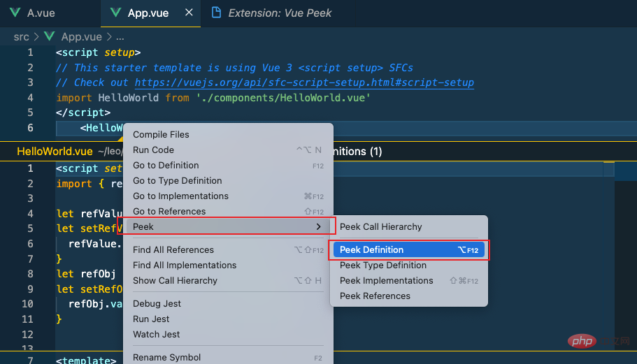Close the App.vue editor tab
Image resolution: width=637 pixels, height=364 pixels.
tap(187, 13)
